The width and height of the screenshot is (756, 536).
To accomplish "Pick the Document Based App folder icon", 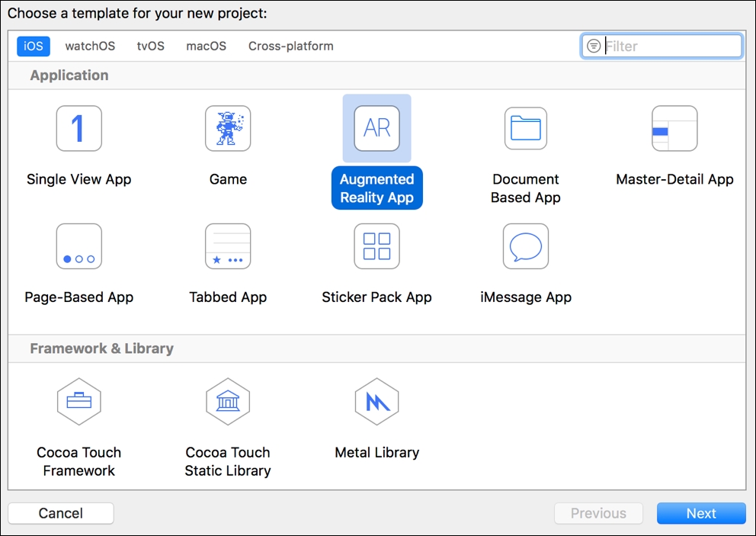I will pyautogui.click(x=526, y=128).
